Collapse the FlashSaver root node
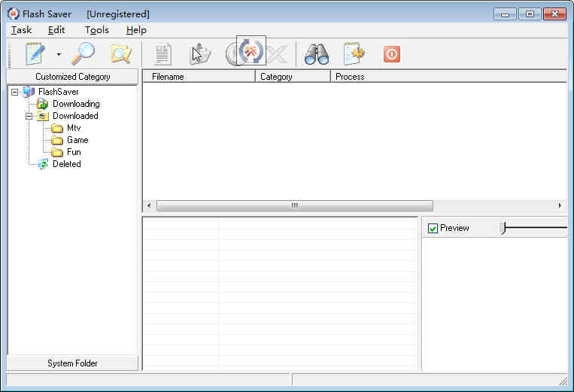Viewport: 574px width, 392px height. (14, 92)
